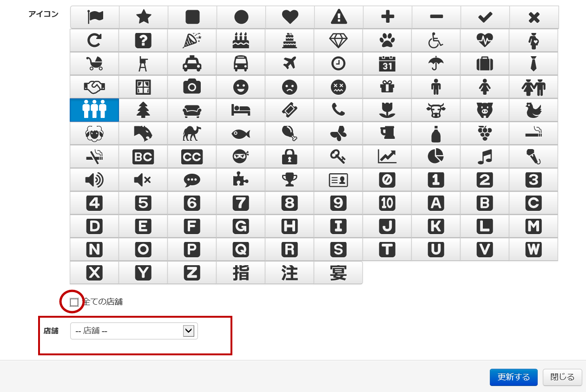Click the 閉じる button
The width and height of the screenshot is (586, 392).
562,377
